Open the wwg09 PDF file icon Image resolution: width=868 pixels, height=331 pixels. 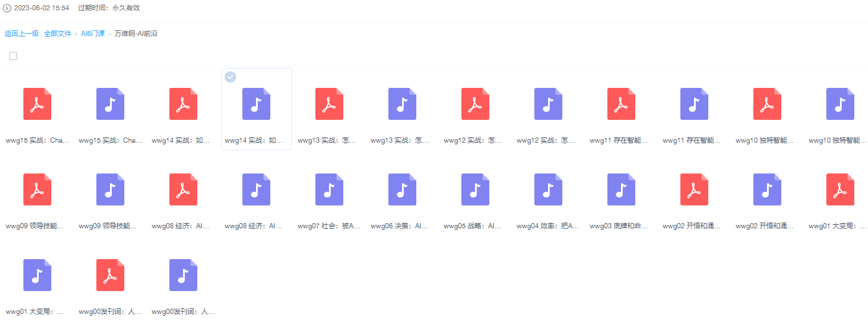[x=37, y=189]
